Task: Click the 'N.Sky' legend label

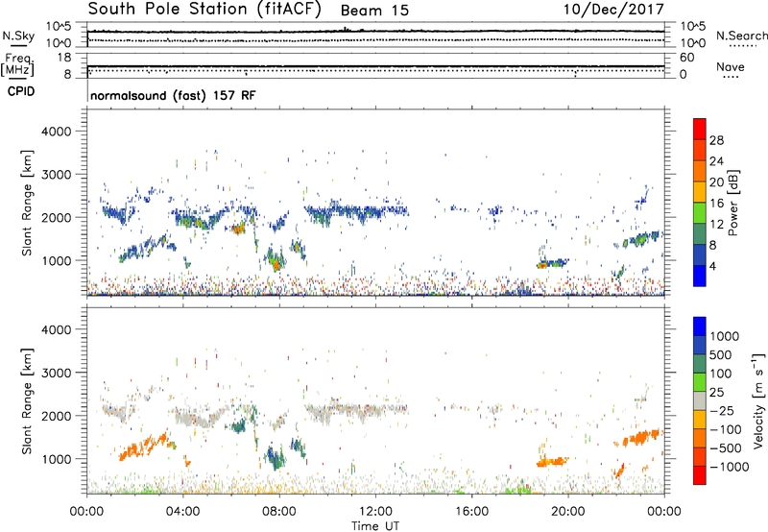Action: coord(18,36)
